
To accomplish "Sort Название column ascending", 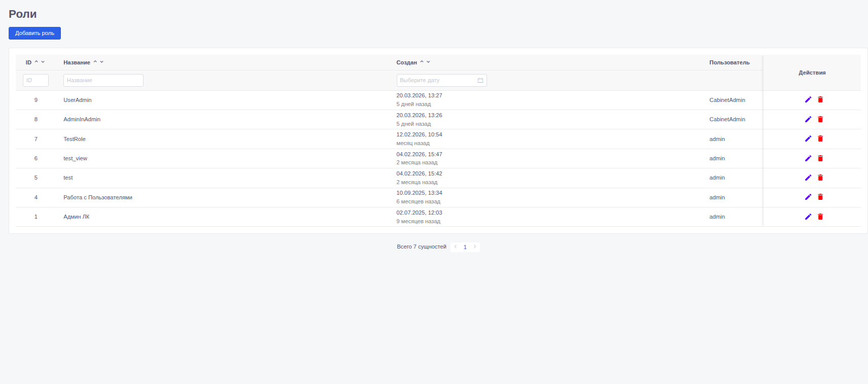I will click(x=95, y=62).
